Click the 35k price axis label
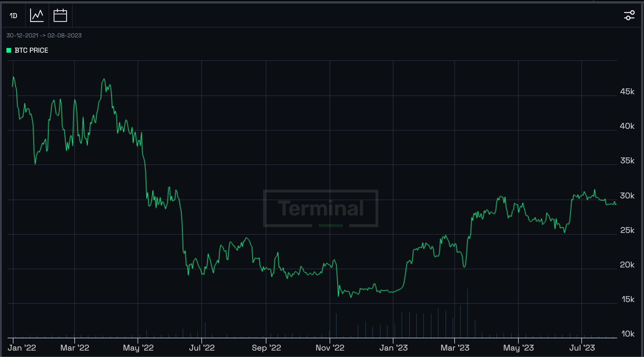This screenshot has width=644, height=357. tap(627, 161)
